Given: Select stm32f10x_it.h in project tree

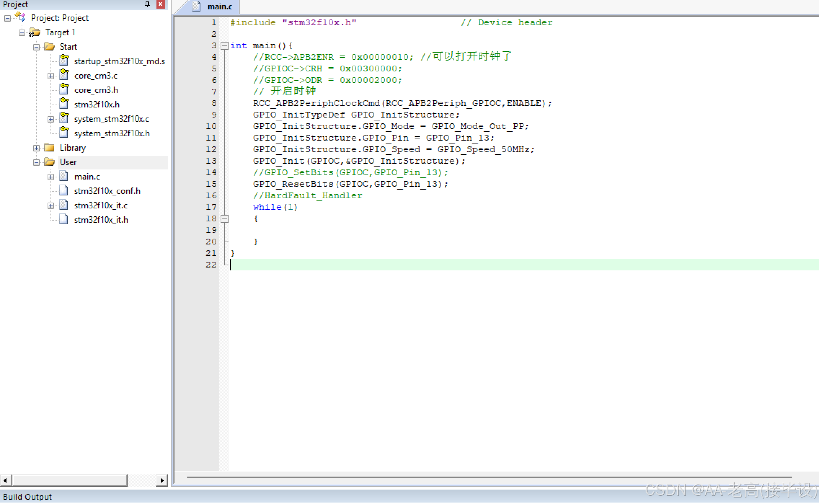Looking at the screenshot, I should point(101,220).
